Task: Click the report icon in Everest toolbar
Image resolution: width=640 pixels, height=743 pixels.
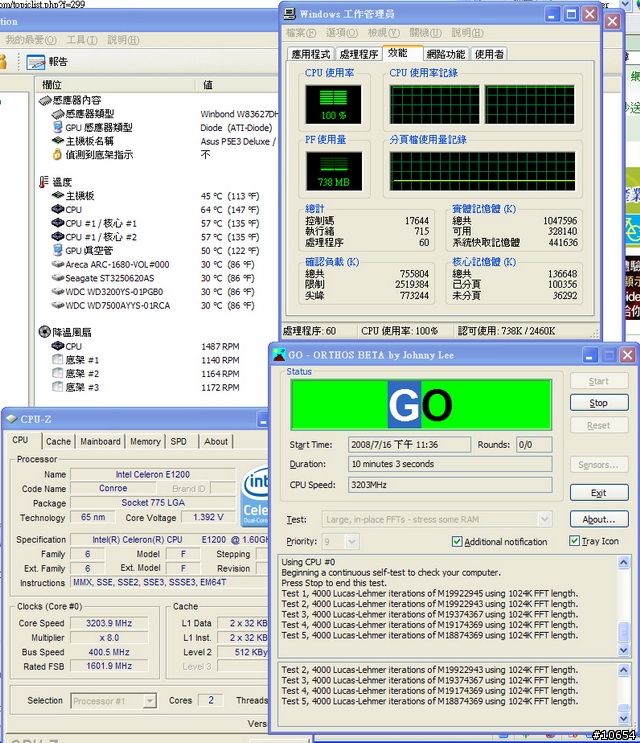Action: pos(36,62)
